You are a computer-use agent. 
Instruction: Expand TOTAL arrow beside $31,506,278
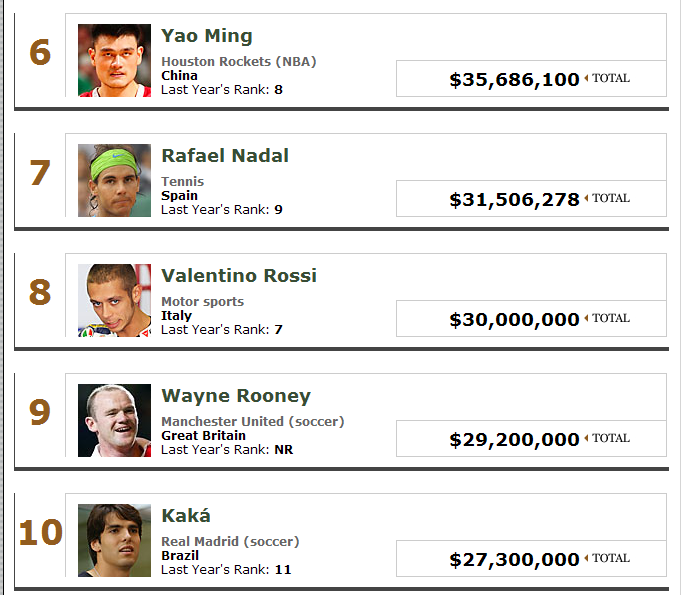(607, 198)
